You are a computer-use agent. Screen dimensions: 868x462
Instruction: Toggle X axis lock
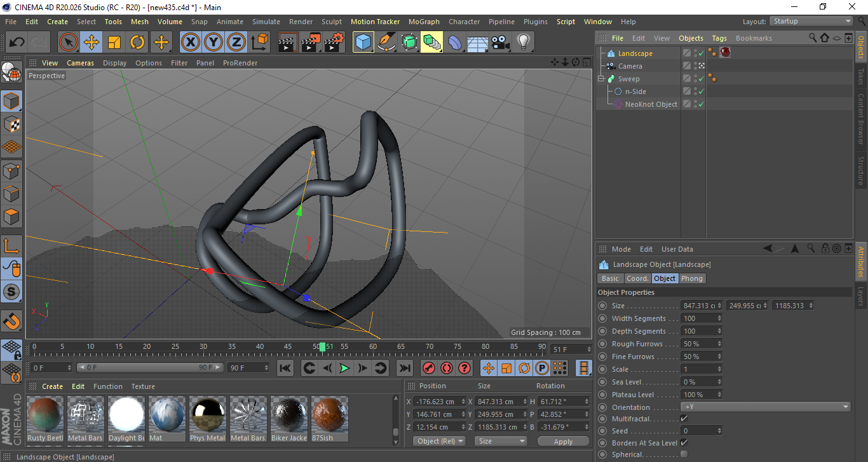point(191,43)
